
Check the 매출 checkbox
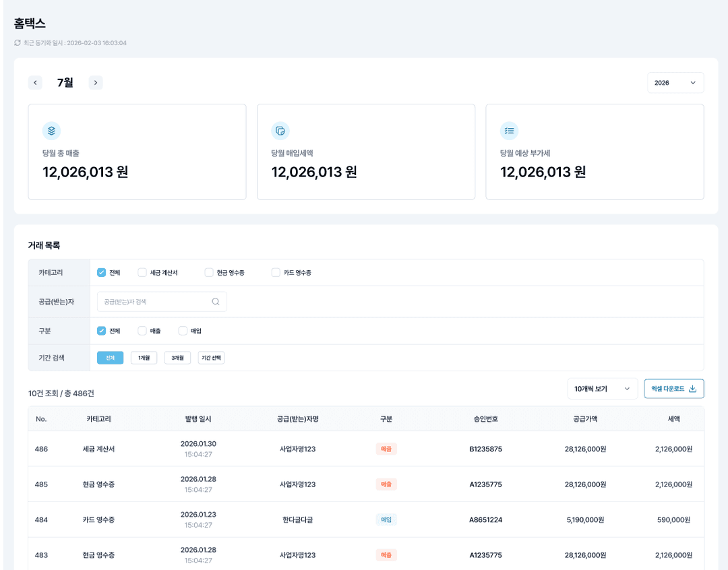point(142,331)
